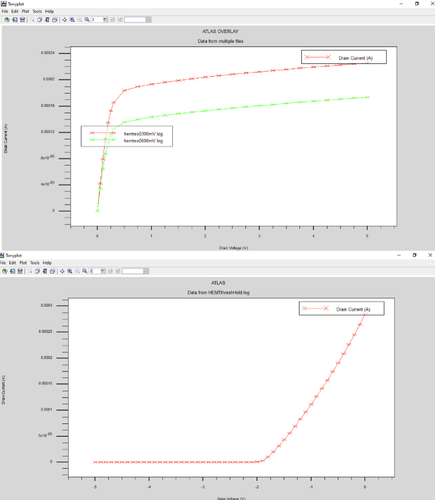Click greyed arrow toolbar icon, overlay window
This screenshot has height=500, width=435.
pos(32,20)
